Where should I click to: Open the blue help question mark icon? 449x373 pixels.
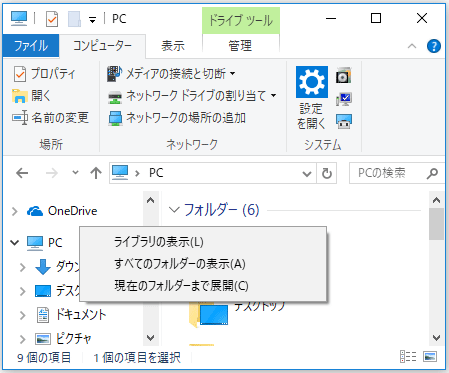coord(434,46)
